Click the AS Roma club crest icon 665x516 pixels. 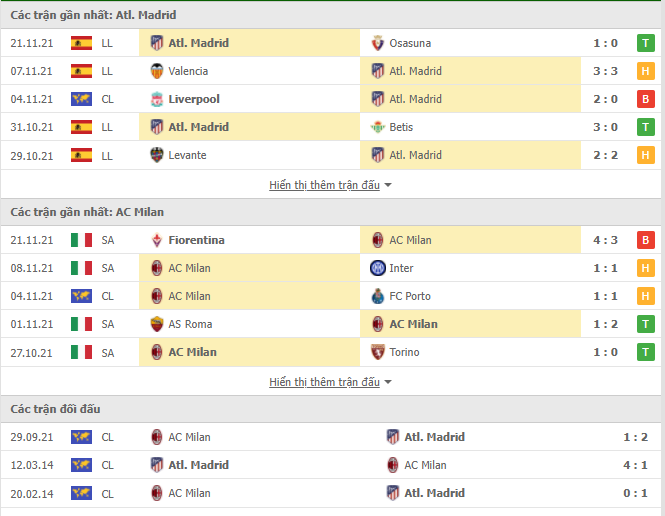coord(156,324)
